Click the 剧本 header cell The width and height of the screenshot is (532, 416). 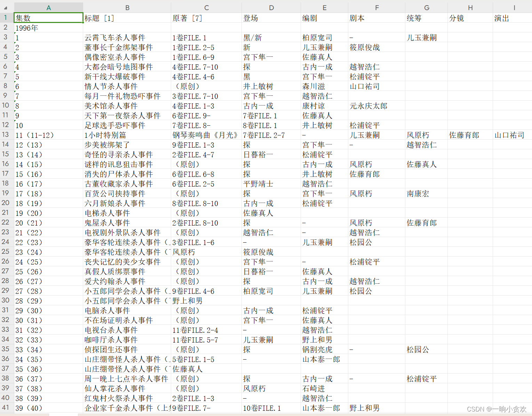pyautogui.click(x=377, y=18)
